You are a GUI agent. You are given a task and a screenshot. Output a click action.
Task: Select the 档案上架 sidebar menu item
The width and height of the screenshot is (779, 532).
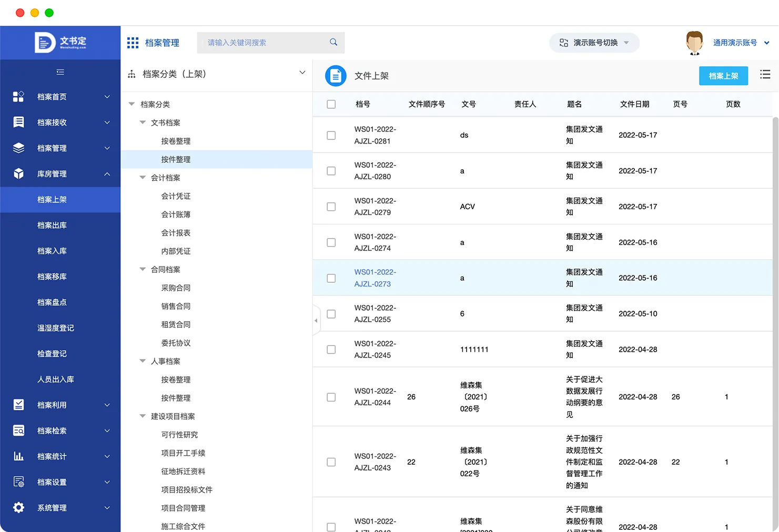pyautogui.click(x=60, y=200)
